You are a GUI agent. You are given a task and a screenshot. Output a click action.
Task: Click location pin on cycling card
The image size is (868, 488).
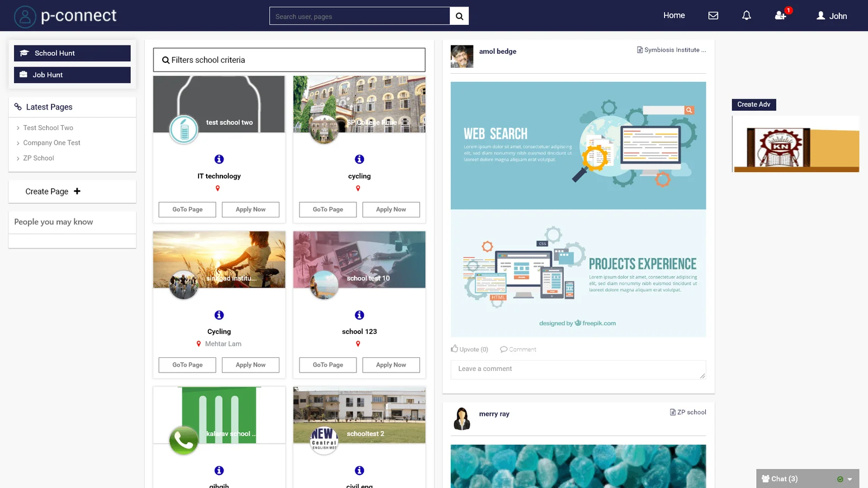tap(358, 189)
